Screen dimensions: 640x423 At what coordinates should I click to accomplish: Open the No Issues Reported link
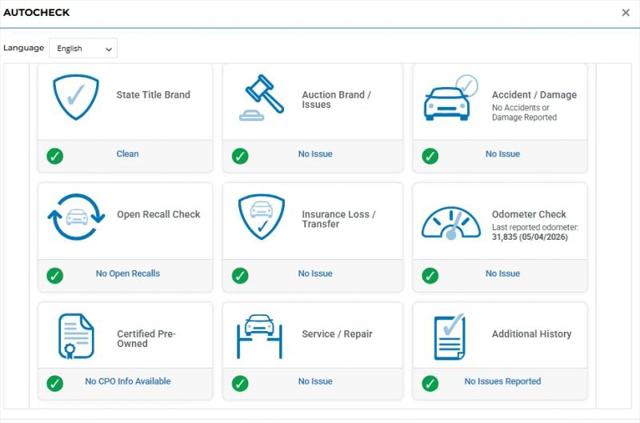[503, 381]
